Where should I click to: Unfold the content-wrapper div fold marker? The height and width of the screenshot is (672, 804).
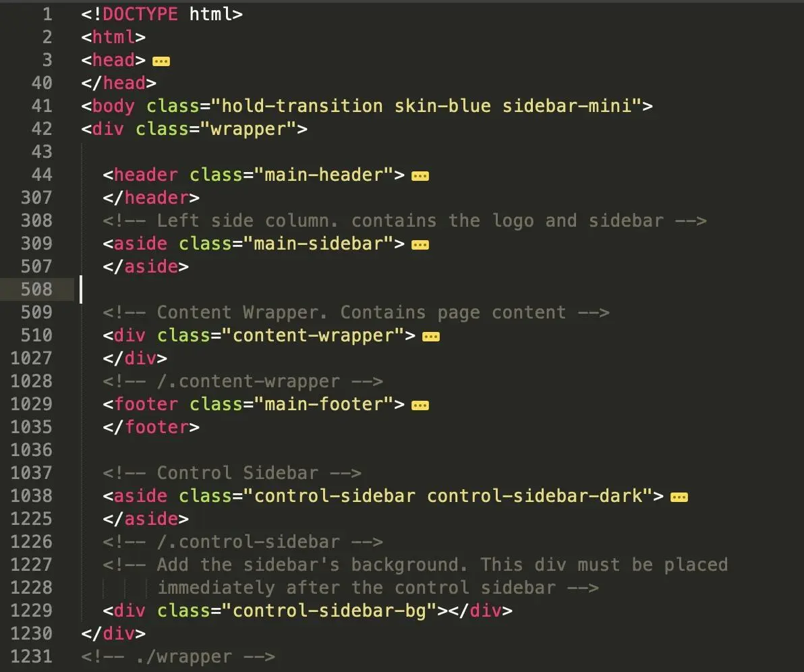pos(431,337)
